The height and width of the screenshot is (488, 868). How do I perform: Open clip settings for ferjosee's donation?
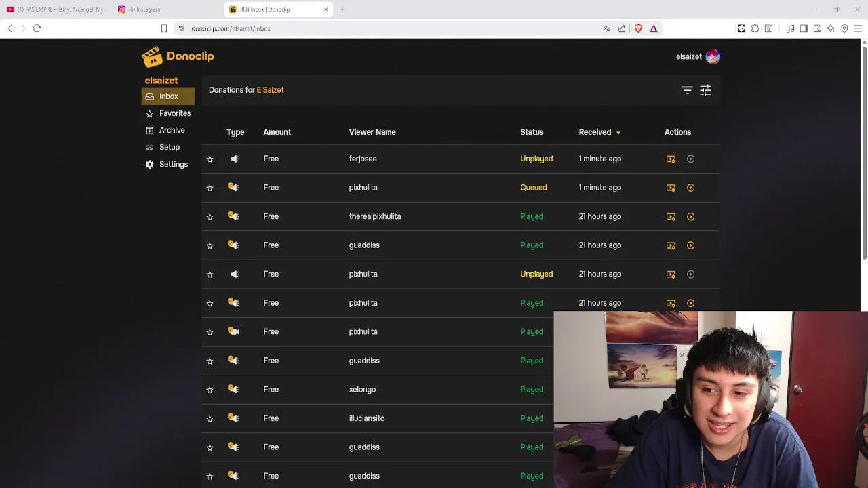coord(671,159)
